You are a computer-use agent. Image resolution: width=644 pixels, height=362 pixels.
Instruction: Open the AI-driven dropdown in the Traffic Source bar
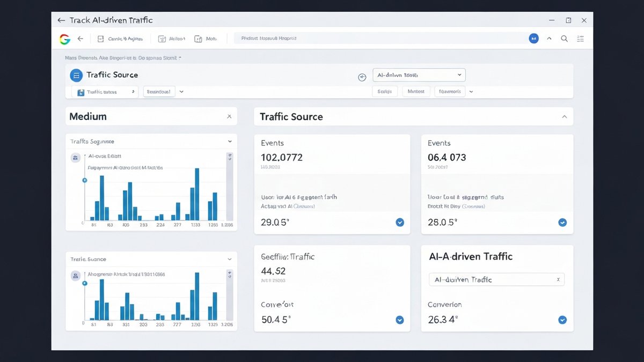tap(419, 75)
